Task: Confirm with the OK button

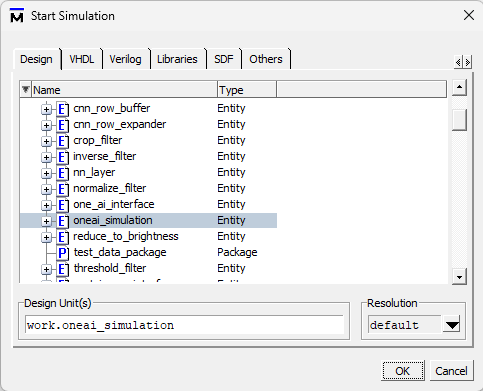Action: click(403, 371)
